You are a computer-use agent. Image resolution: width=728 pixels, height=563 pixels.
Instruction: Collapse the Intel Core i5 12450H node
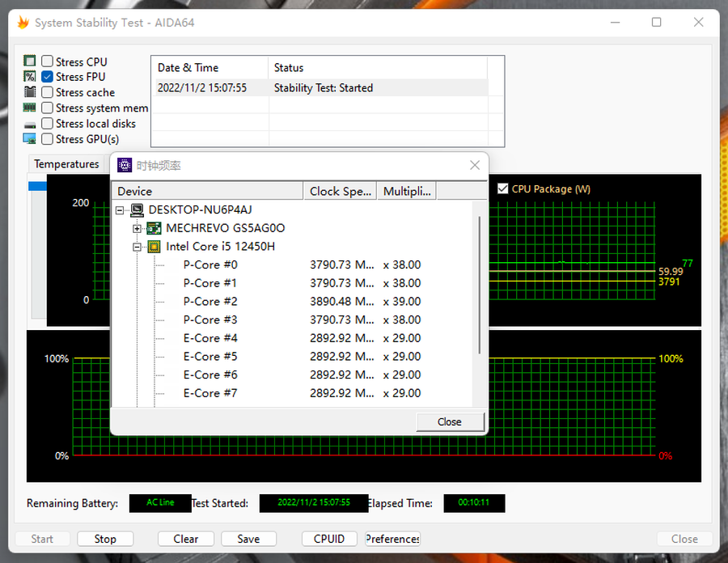coord(138,247)
